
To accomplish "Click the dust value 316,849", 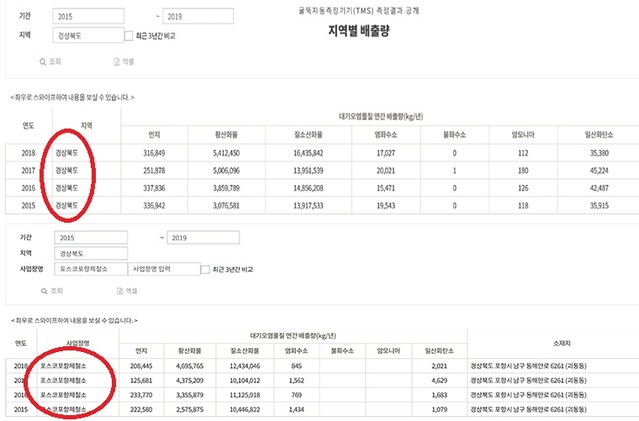I will tap(154, 153).
